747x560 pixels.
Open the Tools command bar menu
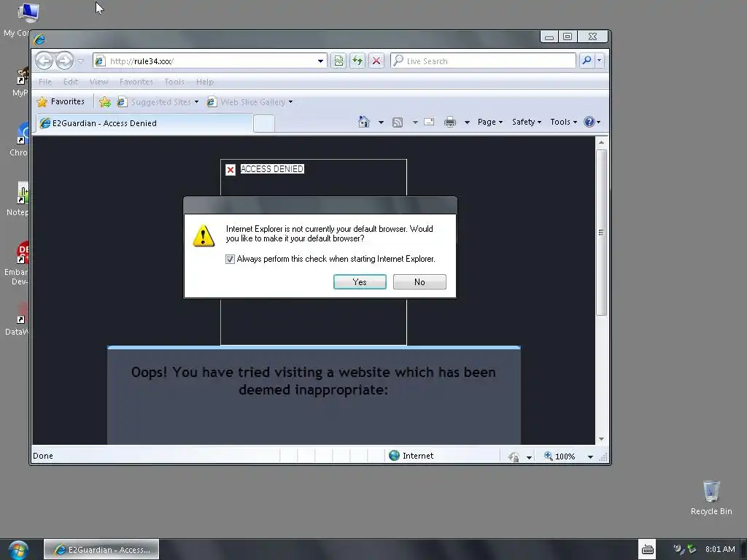pyautogui.click(x=564, y=122)
